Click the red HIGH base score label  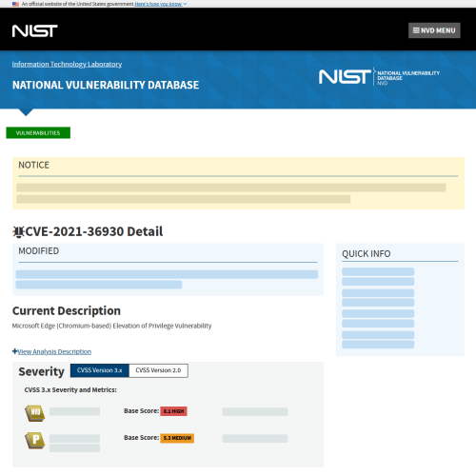point(173,411)
